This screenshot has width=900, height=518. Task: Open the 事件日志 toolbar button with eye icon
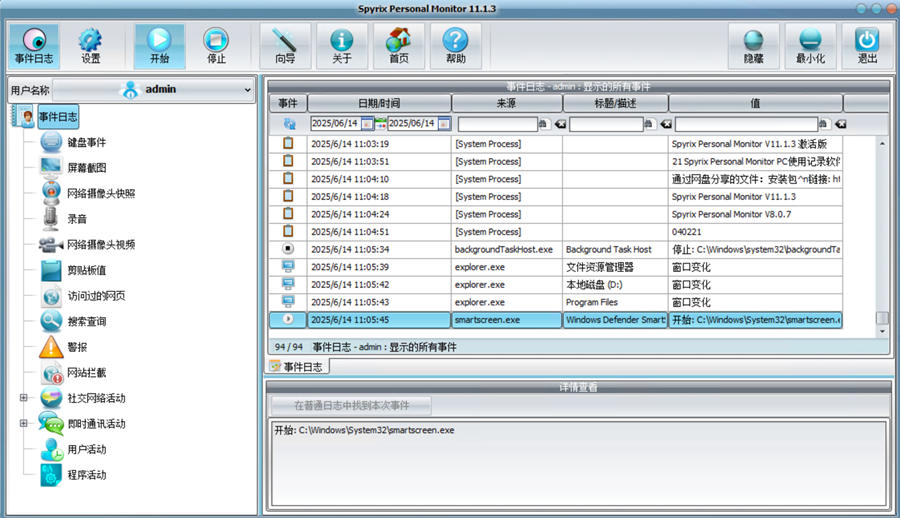click(34, 46)
